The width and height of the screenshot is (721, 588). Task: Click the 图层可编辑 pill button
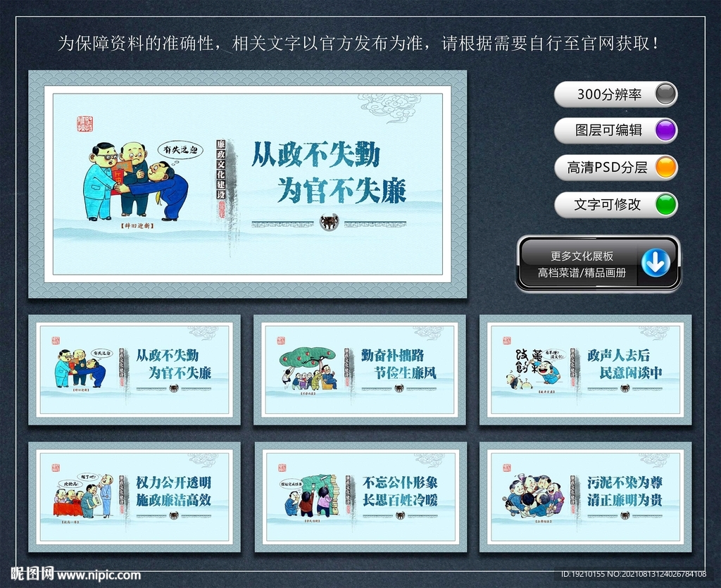pos(615,130)
